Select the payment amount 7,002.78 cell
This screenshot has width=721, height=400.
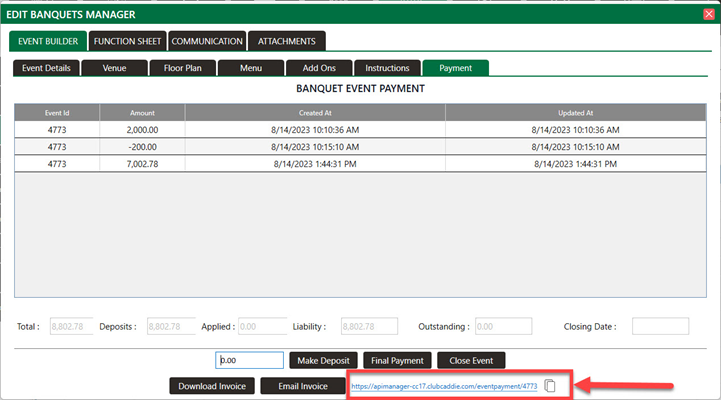point(142,164)
